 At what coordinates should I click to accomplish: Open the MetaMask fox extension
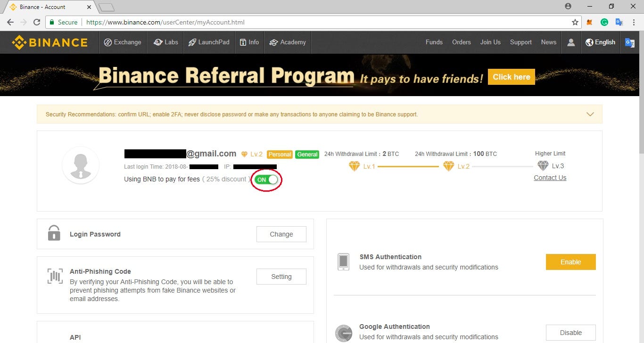[589, 22]
